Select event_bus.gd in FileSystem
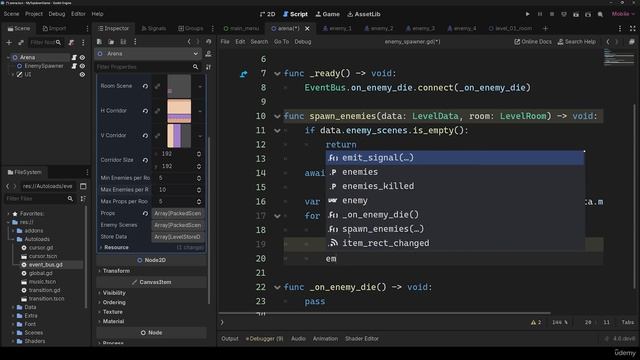This screenshot has height=360, width=640. pos(46,265)
